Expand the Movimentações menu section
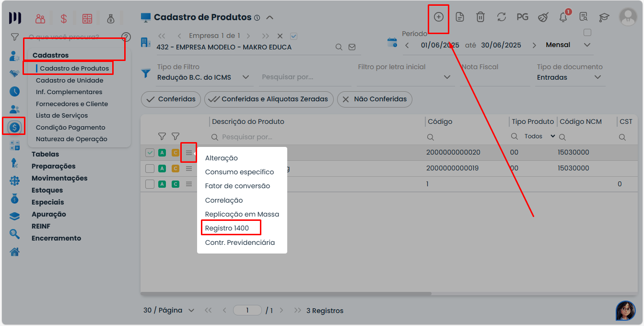 tap(59, 178)
